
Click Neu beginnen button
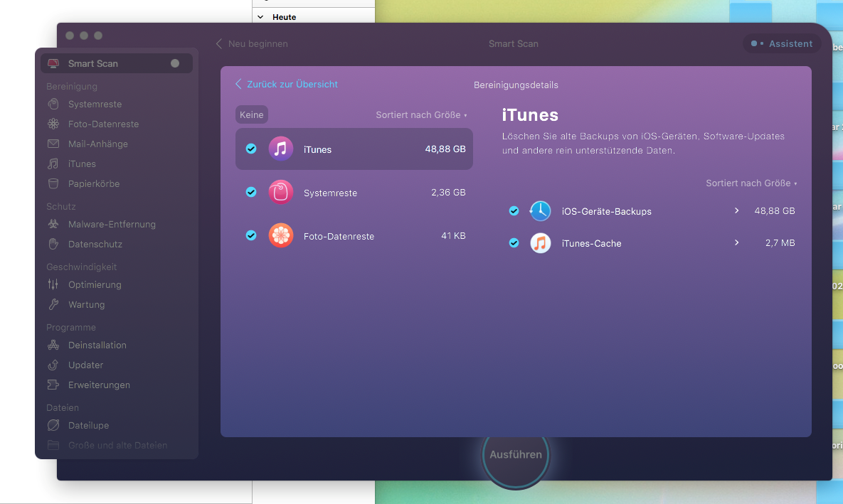pyautogui.click(x=252, y=43)
